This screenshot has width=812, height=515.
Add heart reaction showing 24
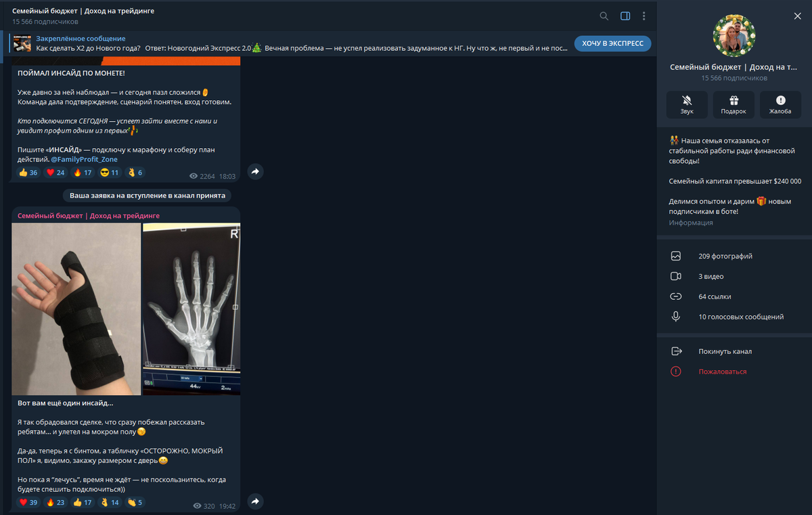55,173
